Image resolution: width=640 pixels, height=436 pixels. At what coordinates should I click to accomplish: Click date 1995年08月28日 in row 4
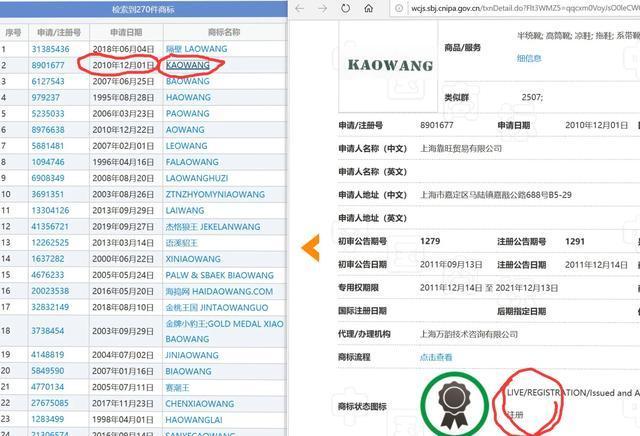pyautogui.click(x=123, y=98)
